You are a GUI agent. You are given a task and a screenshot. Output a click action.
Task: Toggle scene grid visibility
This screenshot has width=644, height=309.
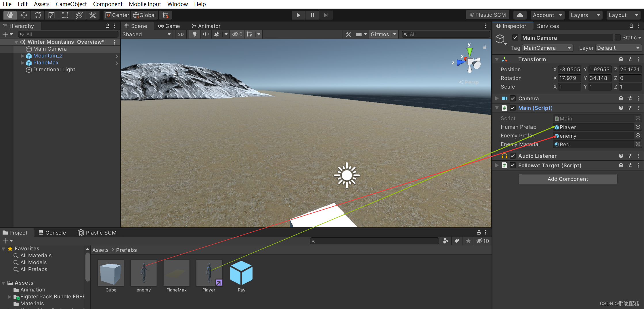(x=249, y=34)
